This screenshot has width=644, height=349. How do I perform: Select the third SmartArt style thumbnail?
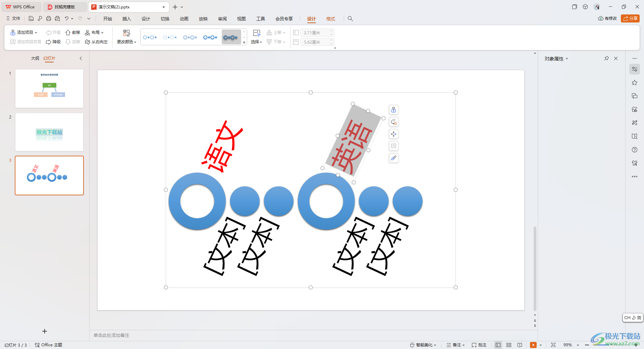coord(190,37)
